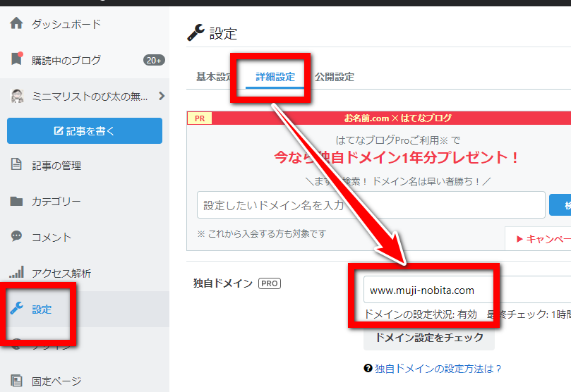Open the 固定ページ page icon
571x392 pixels.
tap(16, 381)
